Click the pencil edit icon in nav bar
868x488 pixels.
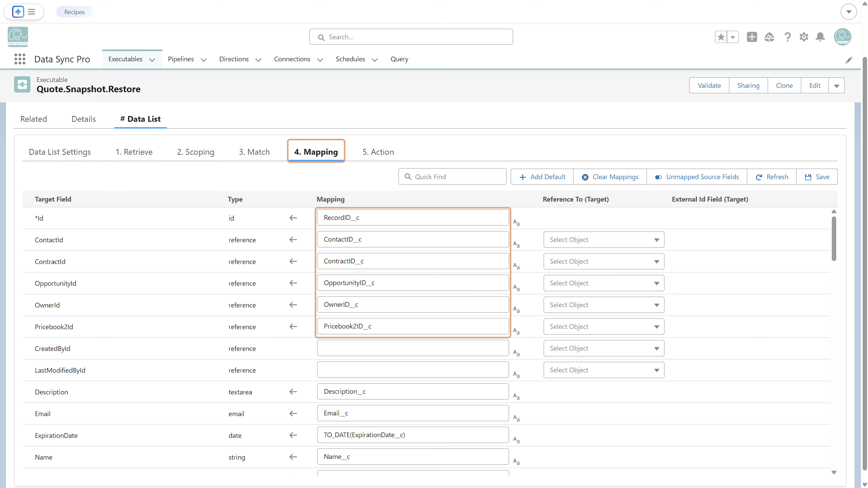point(849,60)
